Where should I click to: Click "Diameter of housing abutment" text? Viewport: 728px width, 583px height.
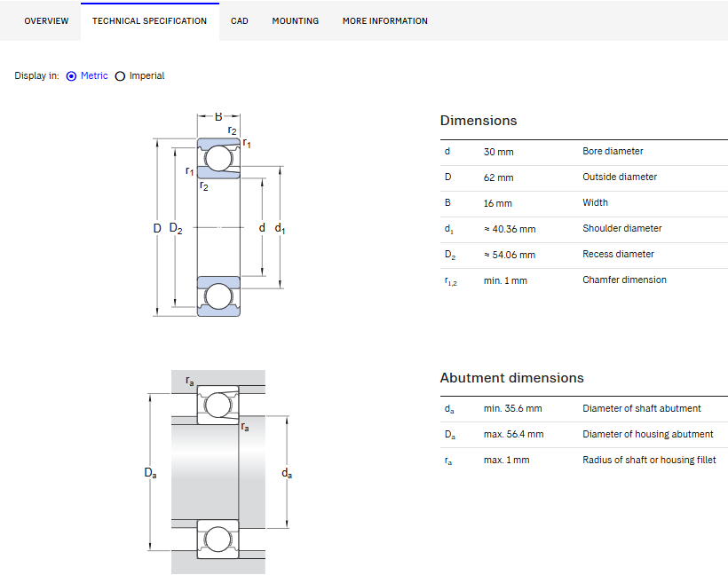pyautogui.click(x=648, y=434)
